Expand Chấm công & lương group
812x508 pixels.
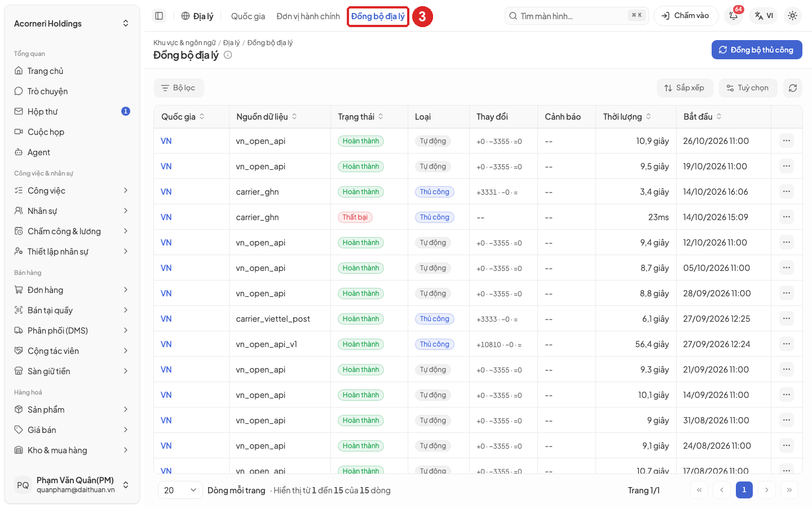click(x=72, y=231)
